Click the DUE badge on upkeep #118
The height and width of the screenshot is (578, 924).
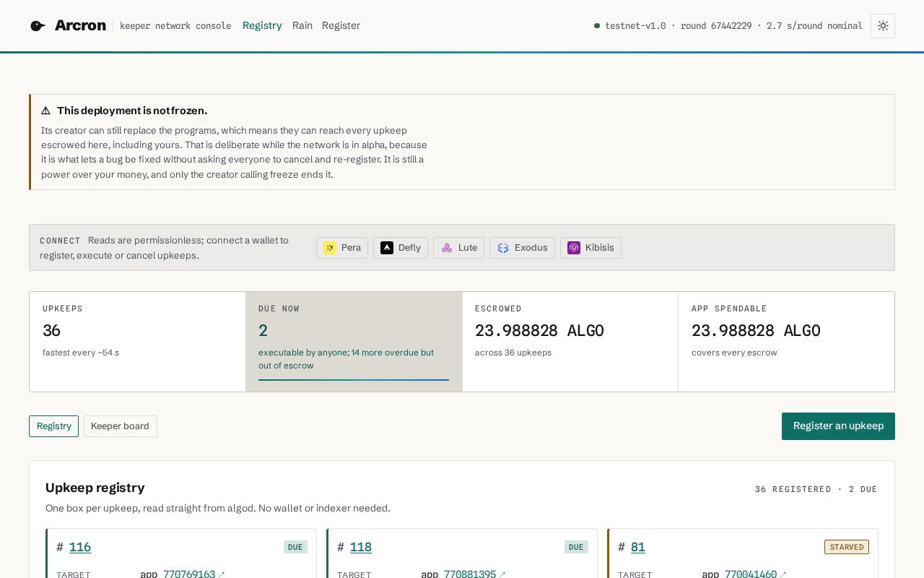pyautogui.click(x=576, y=547)
